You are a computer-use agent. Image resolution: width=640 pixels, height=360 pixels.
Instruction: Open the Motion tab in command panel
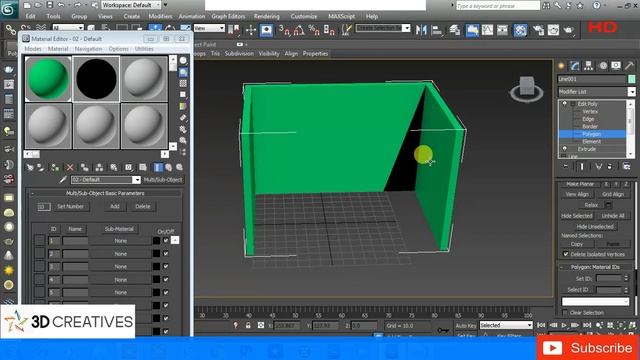point(602,66)
